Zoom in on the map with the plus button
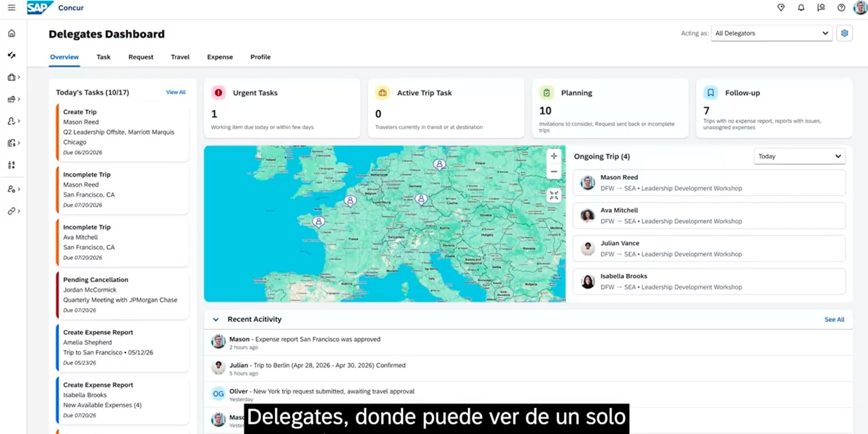Screen dimensions: 868x434 pos(554,156)
